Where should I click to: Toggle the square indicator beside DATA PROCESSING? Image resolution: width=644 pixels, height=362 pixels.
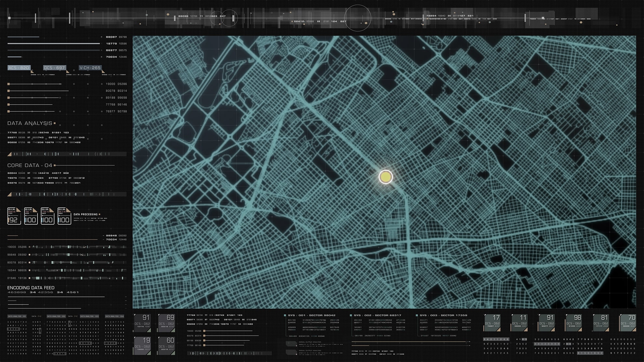click(100, 214)
